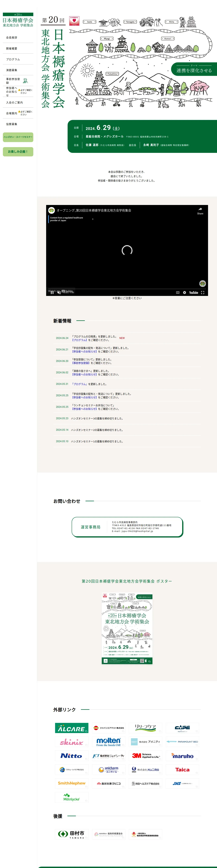Click the 森永乳業クリニコ sponsor logo

[109, 783]
